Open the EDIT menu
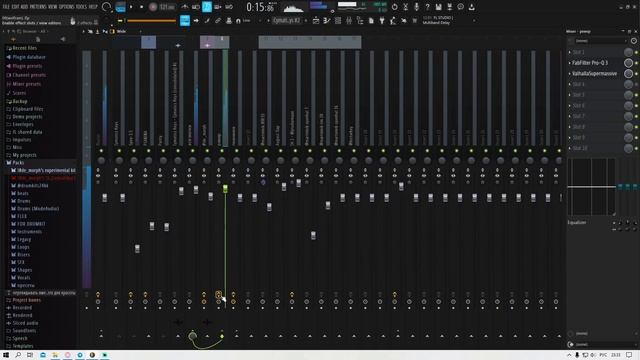 (15, 7)
